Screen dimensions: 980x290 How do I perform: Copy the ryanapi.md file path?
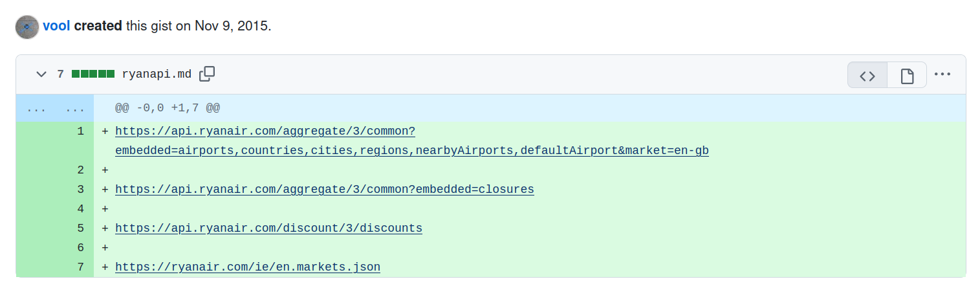click(x=207, y=74)
